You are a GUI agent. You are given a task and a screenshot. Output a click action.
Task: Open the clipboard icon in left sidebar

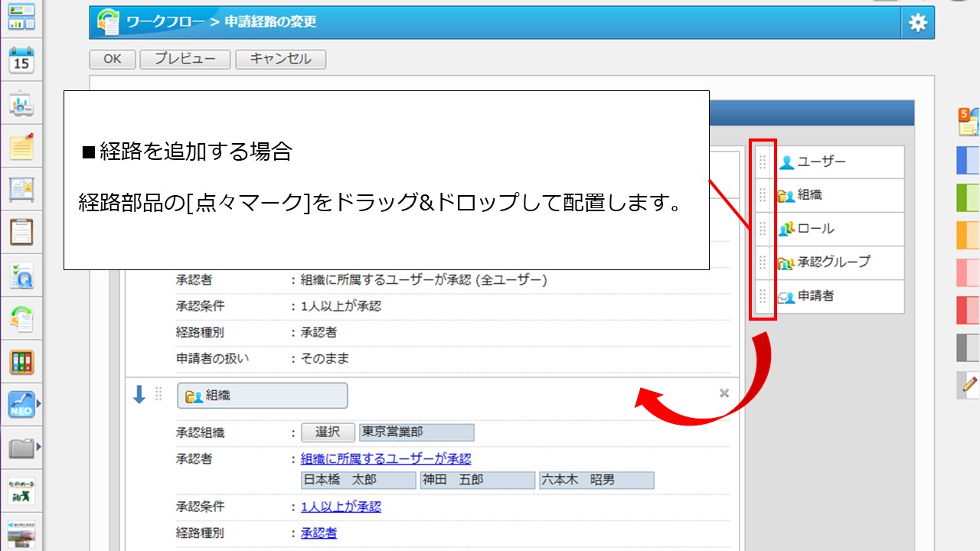[21, 231]
